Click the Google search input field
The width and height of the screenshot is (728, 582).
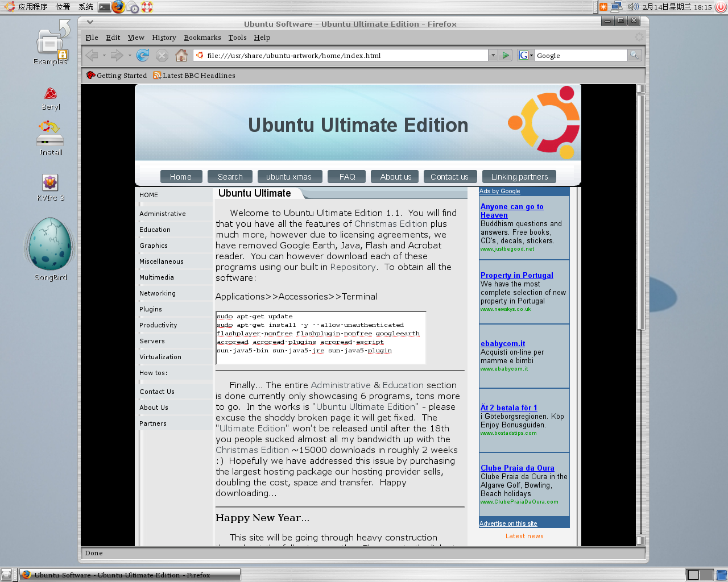click(581, 55)
